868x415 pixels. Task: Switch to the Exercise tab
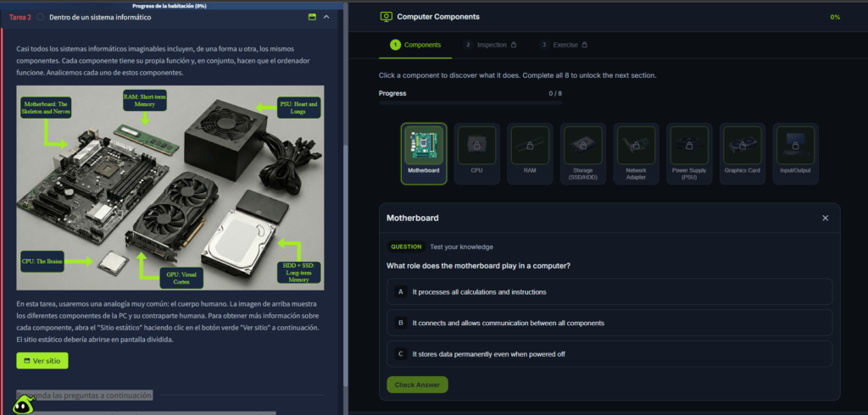(x=563, y=44)
